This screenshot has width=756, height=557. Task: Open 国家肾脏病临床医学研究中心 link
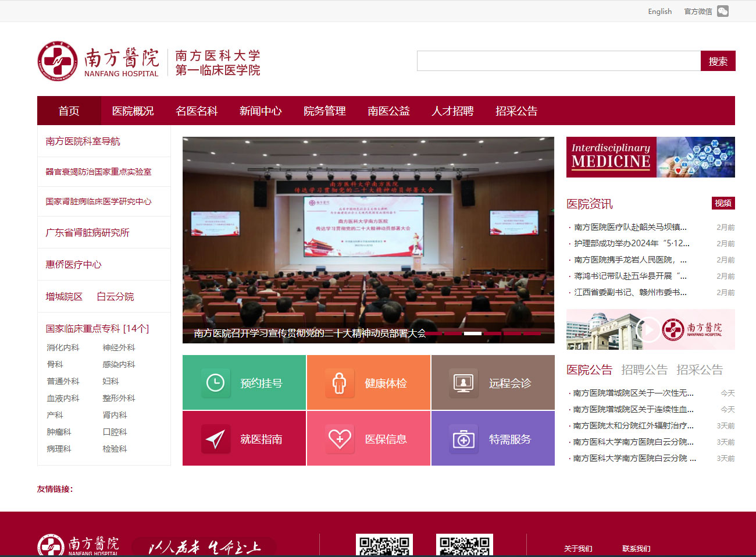[99, 201]
